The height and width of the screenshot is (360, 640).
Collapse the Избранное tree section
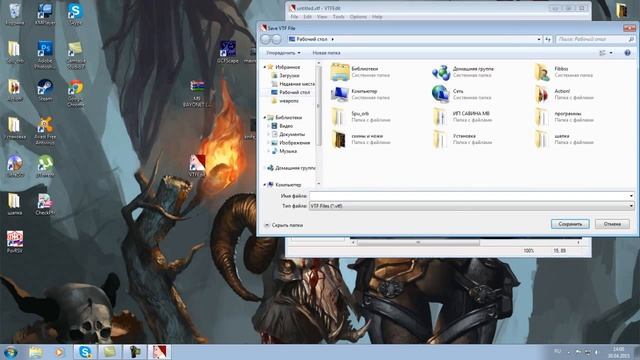coord(264,67)
